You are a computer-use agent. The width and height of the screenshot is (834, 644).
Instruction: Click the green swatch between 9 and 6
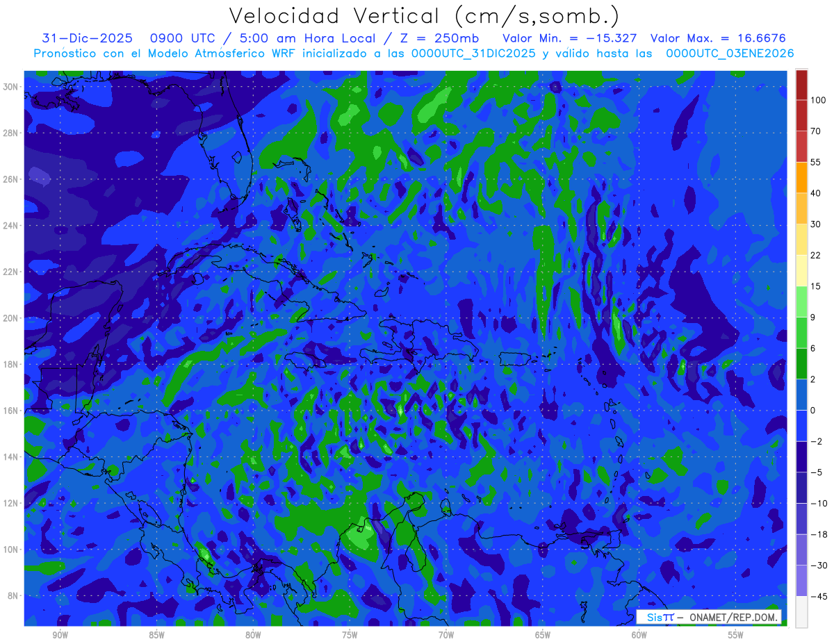(801, 332)
